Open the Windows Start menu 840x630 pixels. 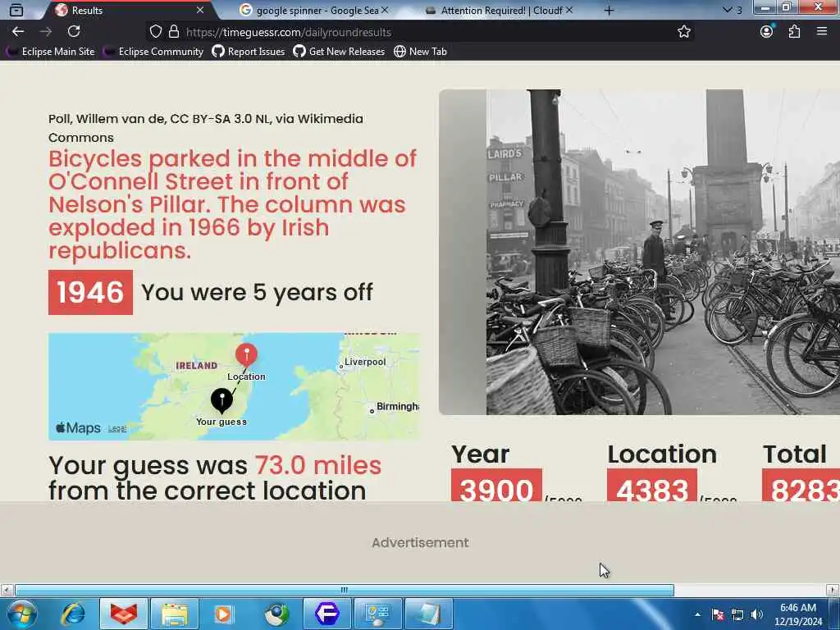(22, 614)
